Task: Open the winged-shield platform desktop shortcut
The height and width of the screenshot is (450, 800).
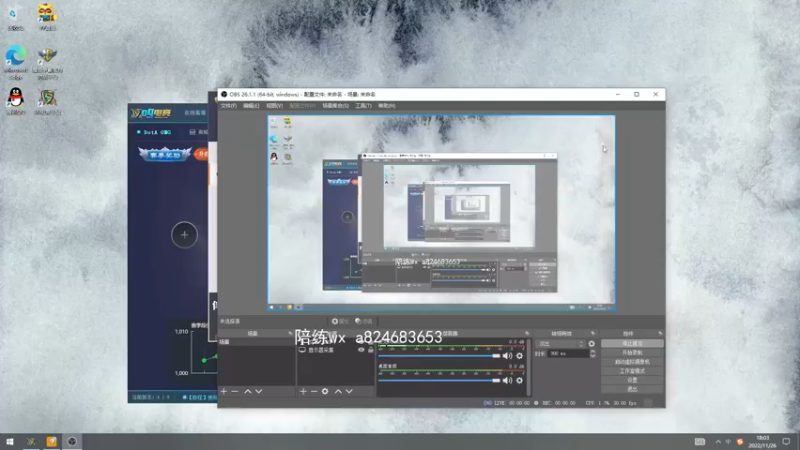Action: coord(47,62)
